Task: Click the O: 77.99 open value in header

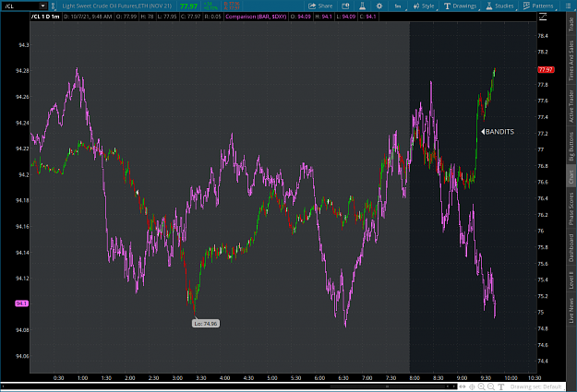Action: pyautogui.click(x=127, y=17)
